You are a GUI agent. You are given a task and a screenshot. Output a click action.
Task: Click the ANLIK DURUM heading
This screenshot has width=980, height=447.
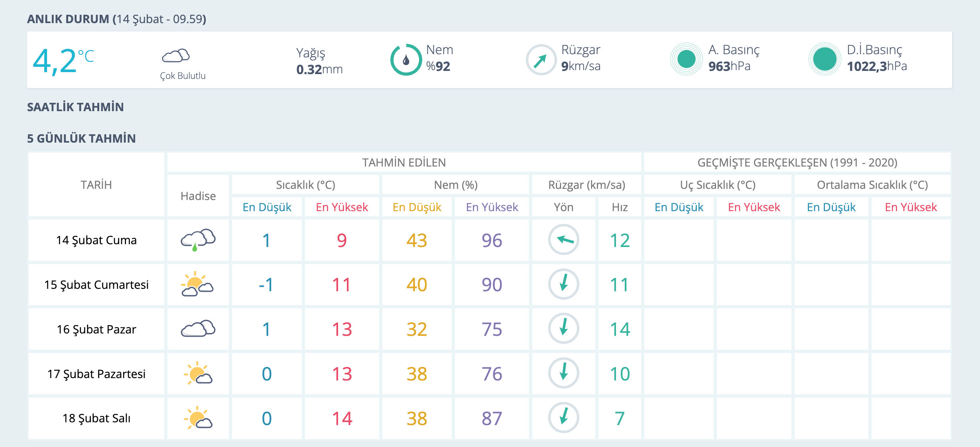pyautogui.click(x=116, y=19)
